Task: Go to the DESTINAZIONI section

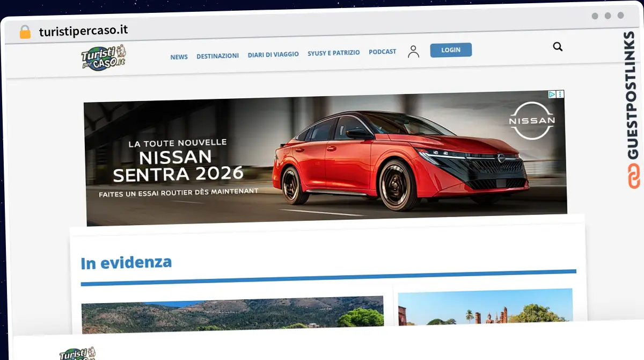Action: tap(217, 56)
